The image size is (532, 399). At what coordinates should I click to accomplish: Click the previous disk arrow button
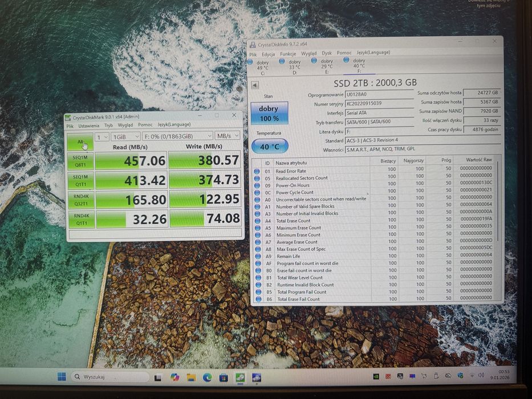[255, 85]
